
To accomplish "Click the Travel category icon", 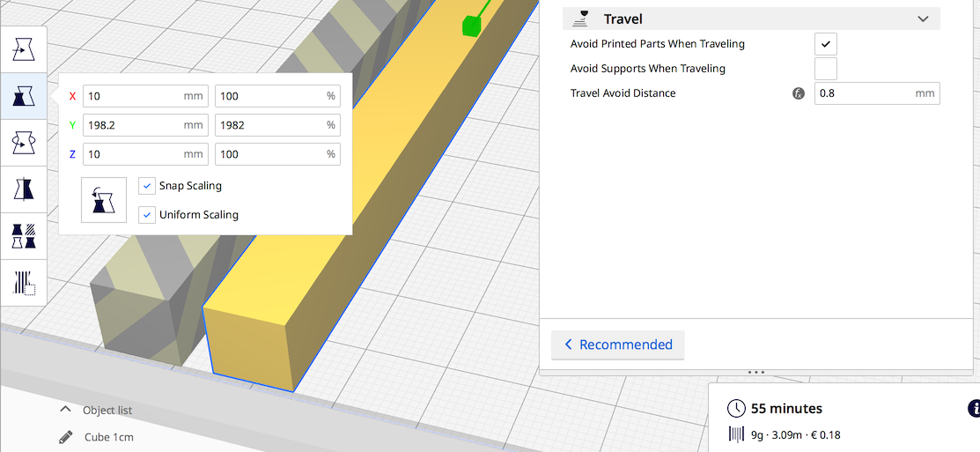I will coord(582,19).
